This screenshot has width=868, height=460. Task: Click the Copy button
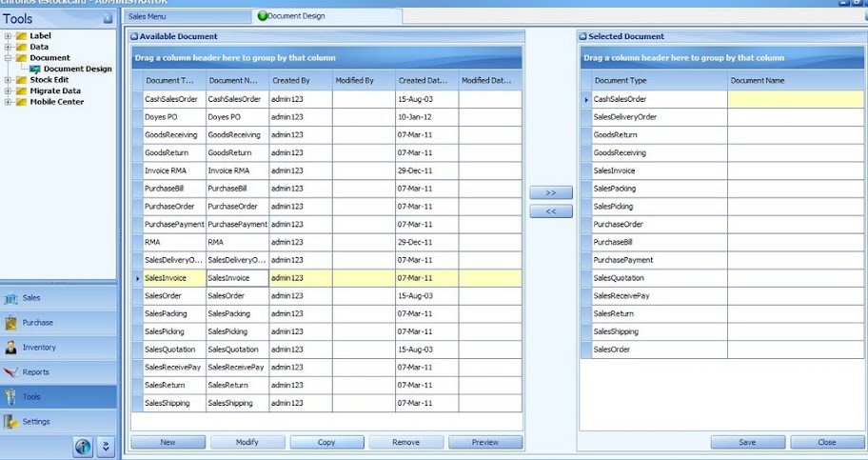(326, 442)
